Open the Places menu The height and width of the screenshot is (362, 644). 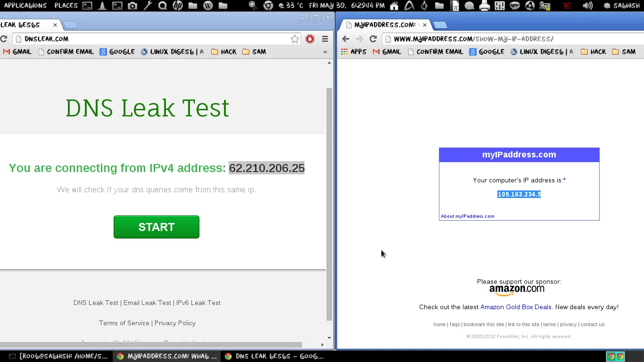(66, 6)
